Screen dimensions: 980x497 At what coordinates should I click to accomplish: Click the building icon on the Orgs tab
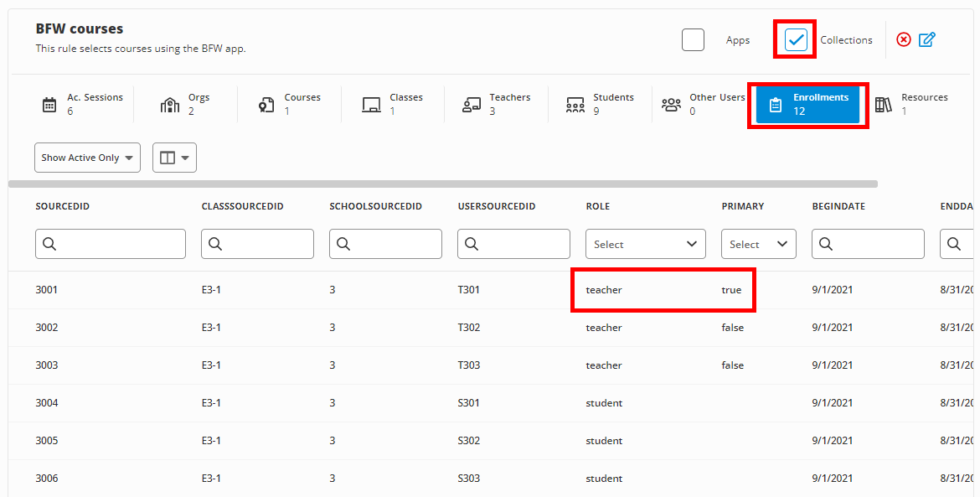point(169,103)
